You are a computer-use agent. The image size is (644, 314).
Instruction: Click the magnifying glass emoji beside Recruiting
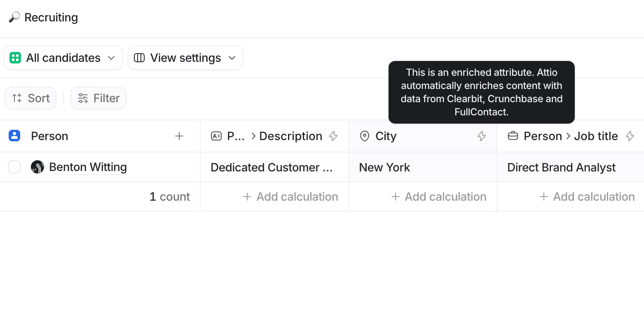click(14, 17)
